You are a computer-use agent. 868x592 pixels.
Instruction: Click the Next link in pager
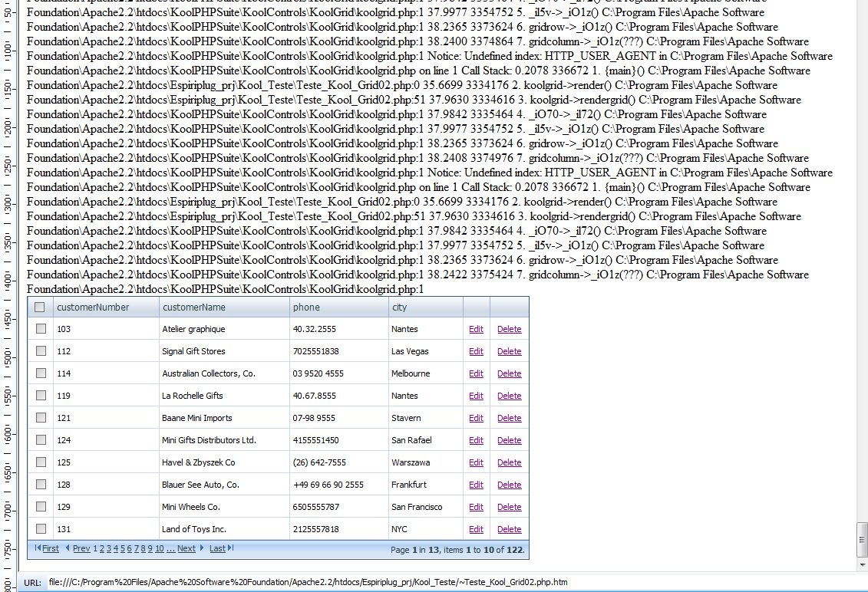(186, 548)
